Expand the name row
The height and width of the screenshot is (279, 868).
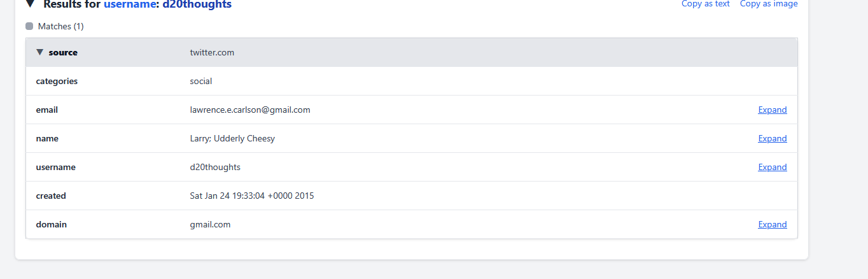point(772,138)
